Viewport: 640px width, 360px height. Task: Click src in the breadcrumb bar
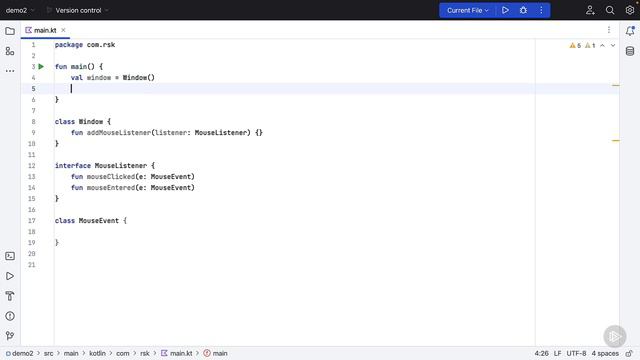[49, 353]
